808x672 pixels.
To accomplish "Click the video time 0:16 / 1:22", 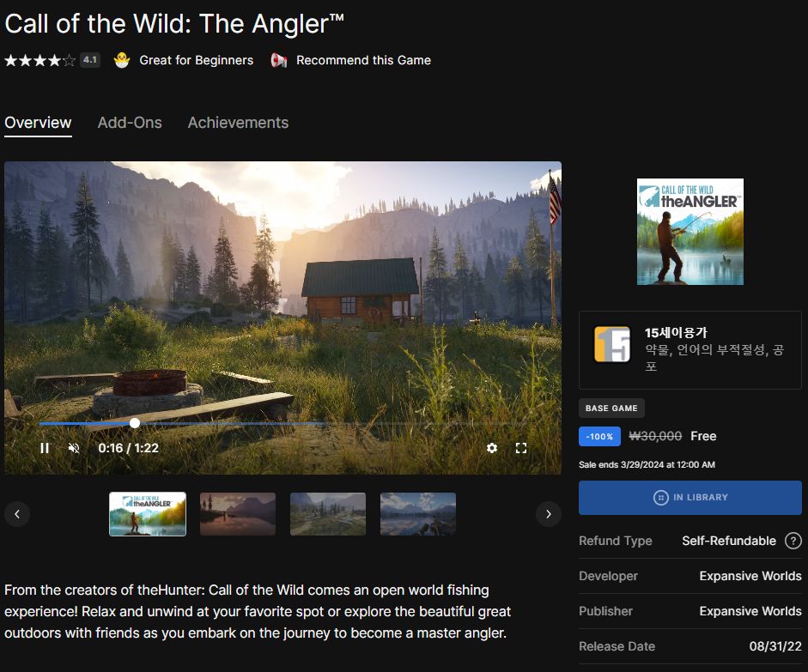I will coord(128,448).
